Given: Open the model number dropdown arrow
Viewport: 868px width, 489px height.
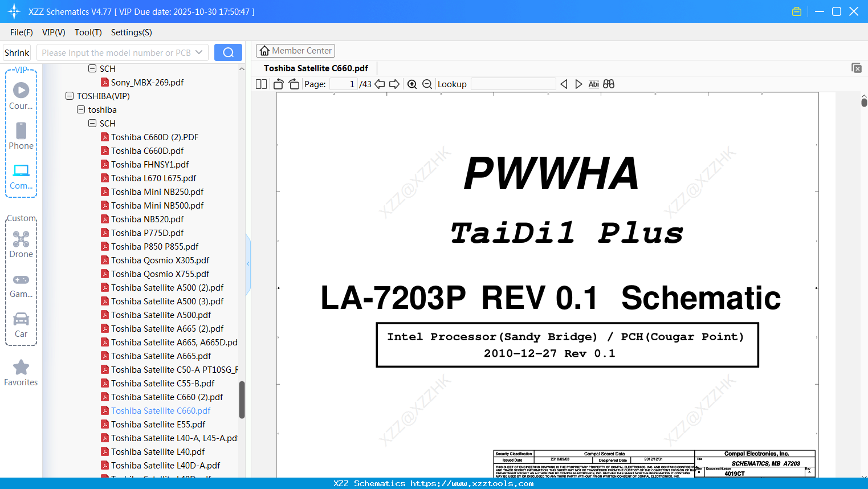Looking at the screenshot, I should click(x=199, y=52).
